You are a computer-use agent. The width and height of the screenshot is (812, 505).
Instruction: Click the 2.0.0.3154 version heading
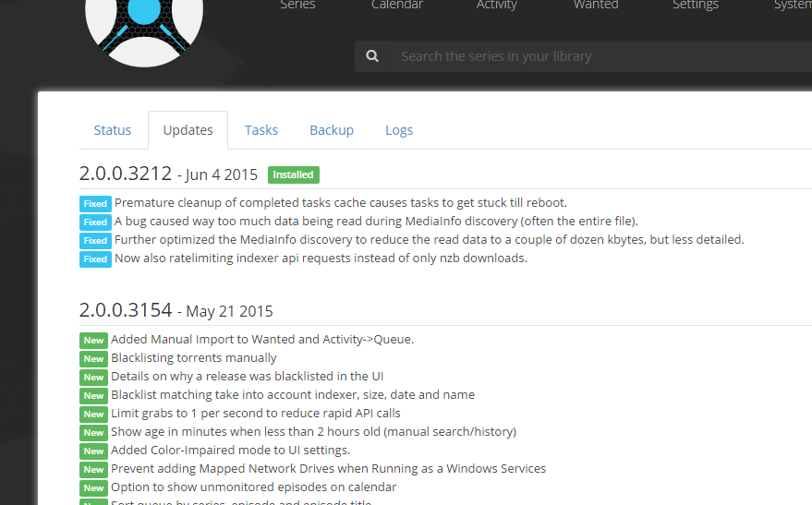pos(126,310)
